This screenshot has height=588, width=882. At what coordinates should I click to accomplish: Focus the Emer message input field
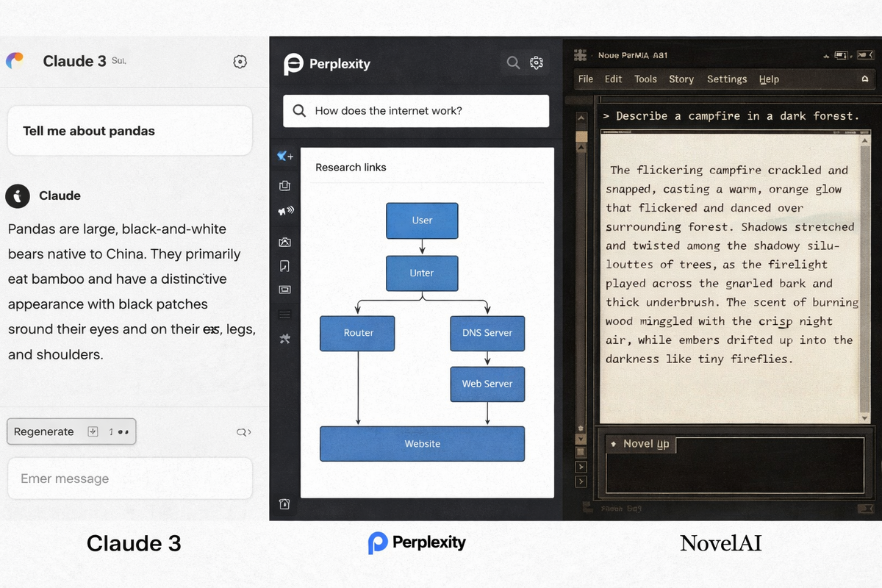[x=130, y=478]
